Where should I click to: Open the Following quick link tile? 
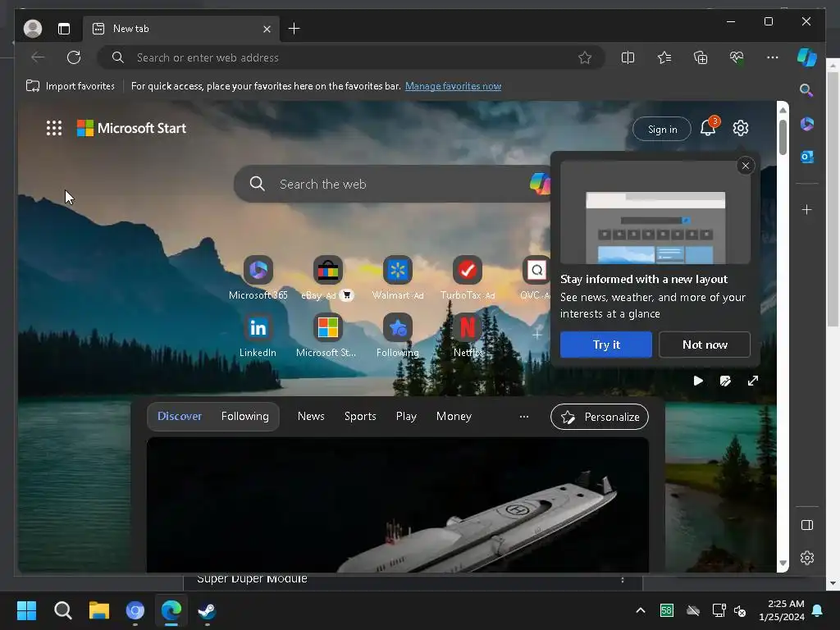398,336
